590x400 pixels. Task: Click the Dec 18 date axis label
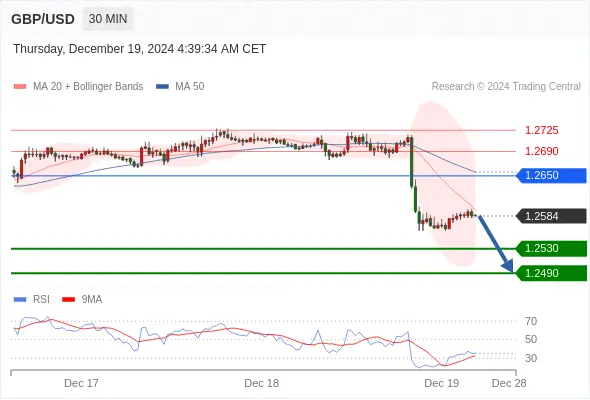[262, 383]
